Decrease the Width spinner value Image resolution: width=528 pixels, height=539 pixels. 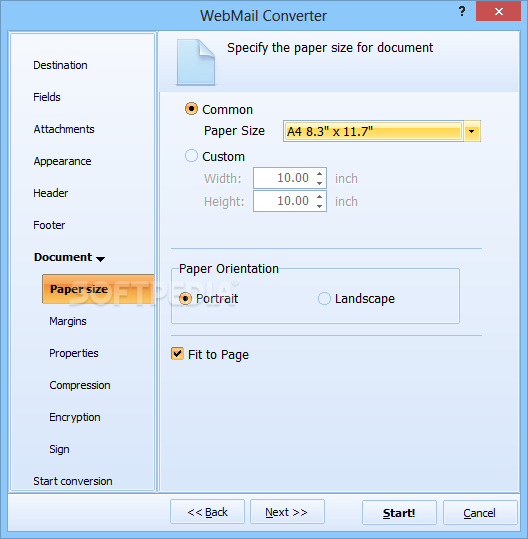pyautogui.click(x=320, y=183)
